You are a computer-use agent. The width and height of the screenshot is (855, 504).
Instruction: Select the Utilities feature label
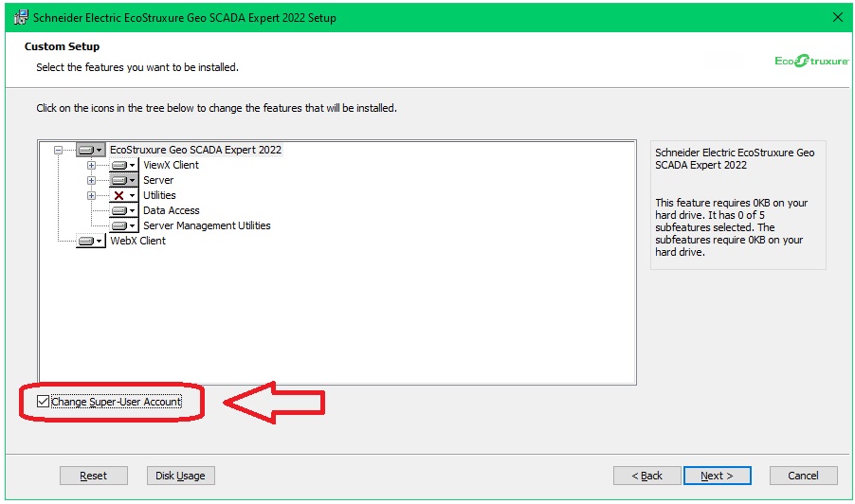pos(159,195)
